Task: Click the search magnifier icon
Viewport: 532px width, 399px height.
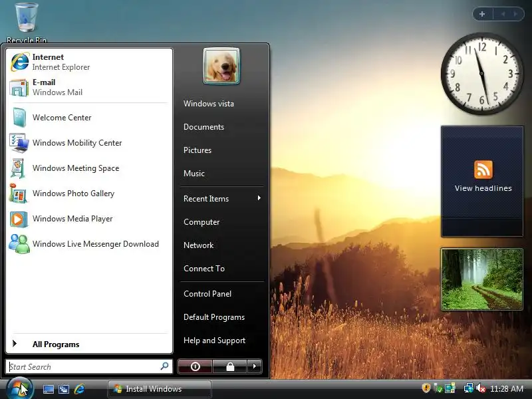Action: click(x=164, y=366)
